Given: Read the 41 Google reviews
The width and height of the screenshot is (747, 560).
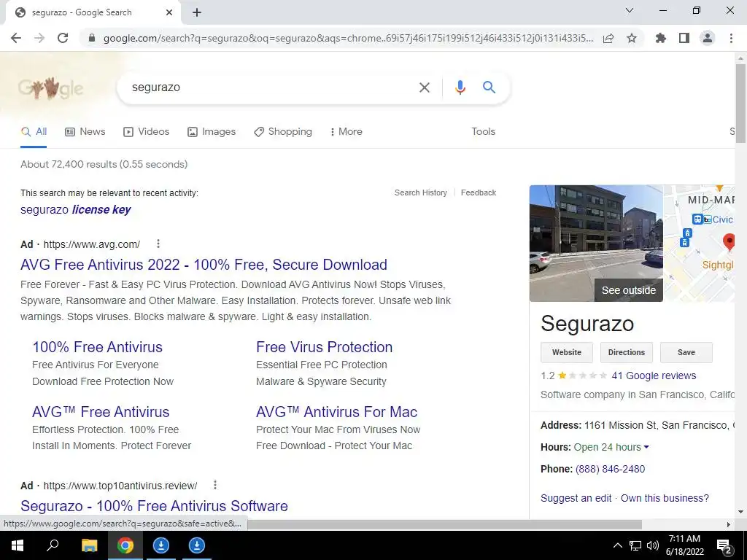Looking at the screenshot, I should point(654,376).
